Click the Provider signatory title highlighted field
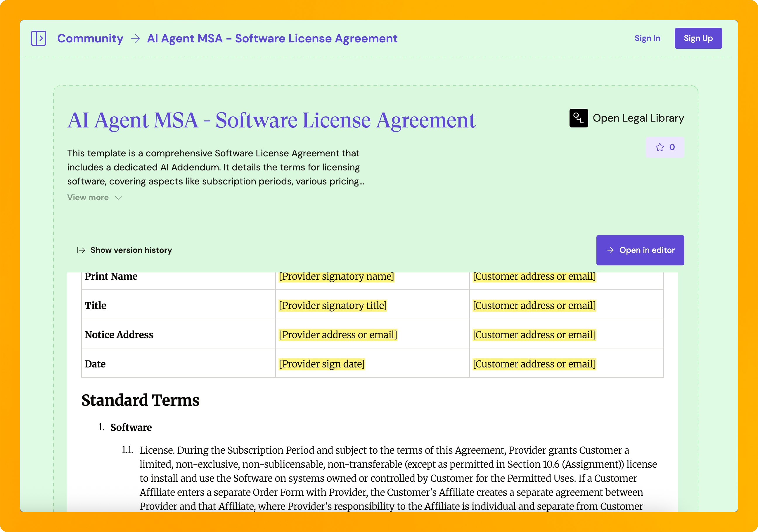Screen dimensions: 758x532 (x=333, y=305)
